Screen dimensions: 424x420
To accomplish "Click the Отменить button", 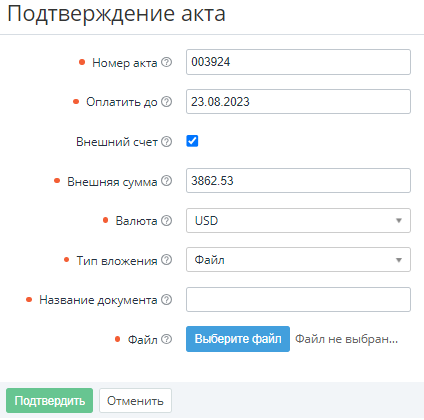I will point(135,400).
